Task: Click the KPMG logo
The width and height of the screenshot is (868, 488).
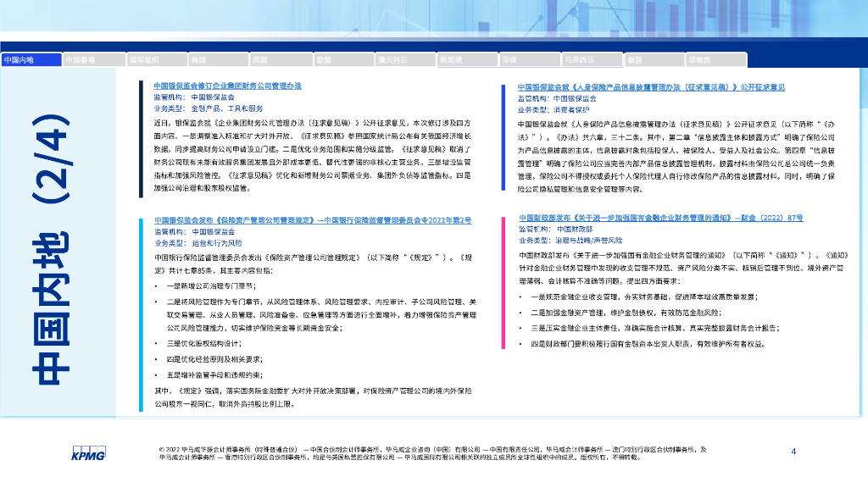Action: (88, 453)
